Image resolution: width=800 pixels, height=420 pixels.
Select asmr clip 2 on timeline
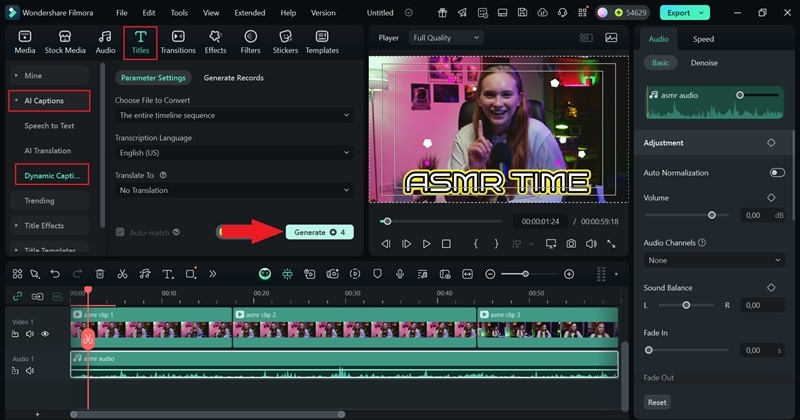tap(354, 328)
